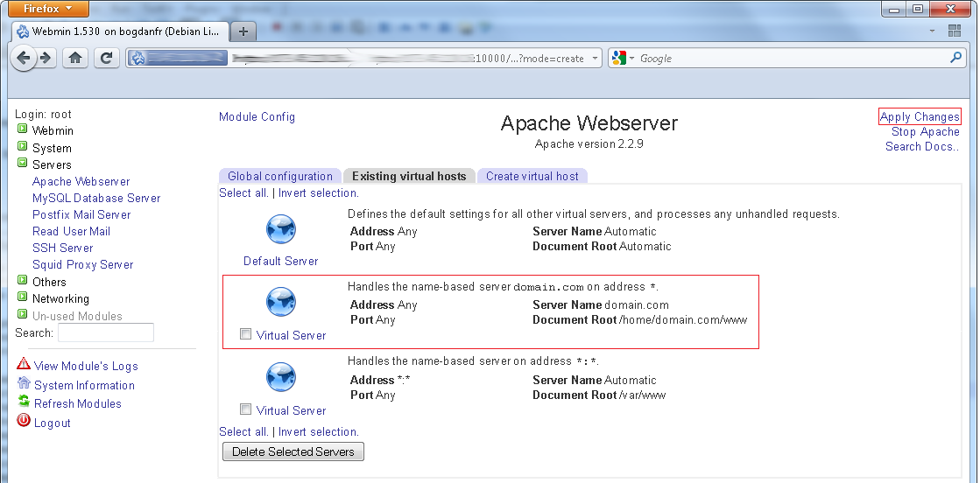
Task: Reload the page with the refresh icon
Action: [x=106, y=59]
